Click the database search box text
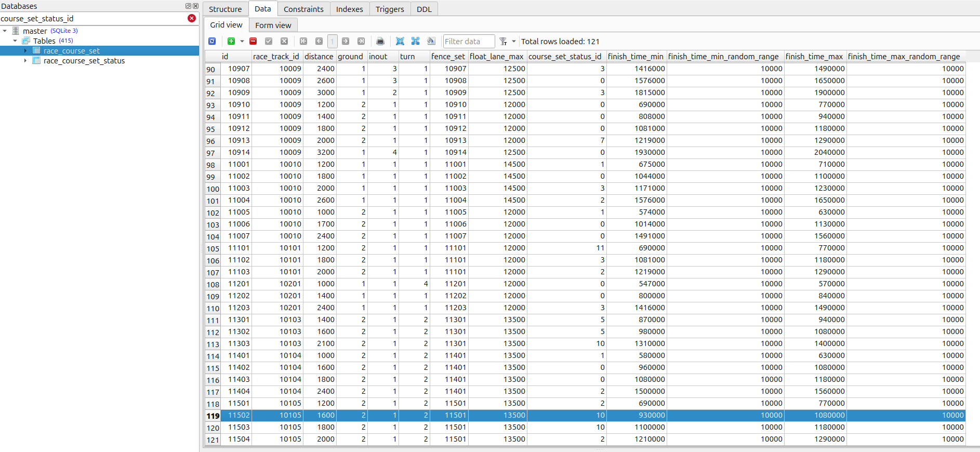The height and width of the screenshot is (452, 980). [37, 18]
